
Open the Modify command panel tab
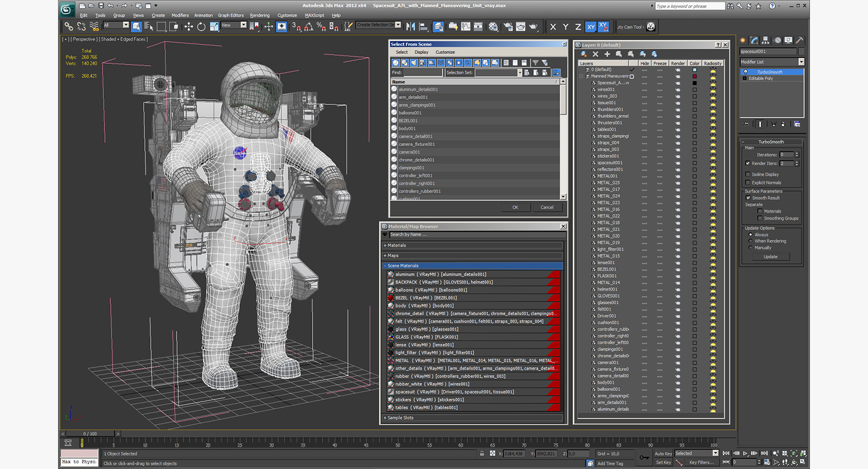(754, 40)
